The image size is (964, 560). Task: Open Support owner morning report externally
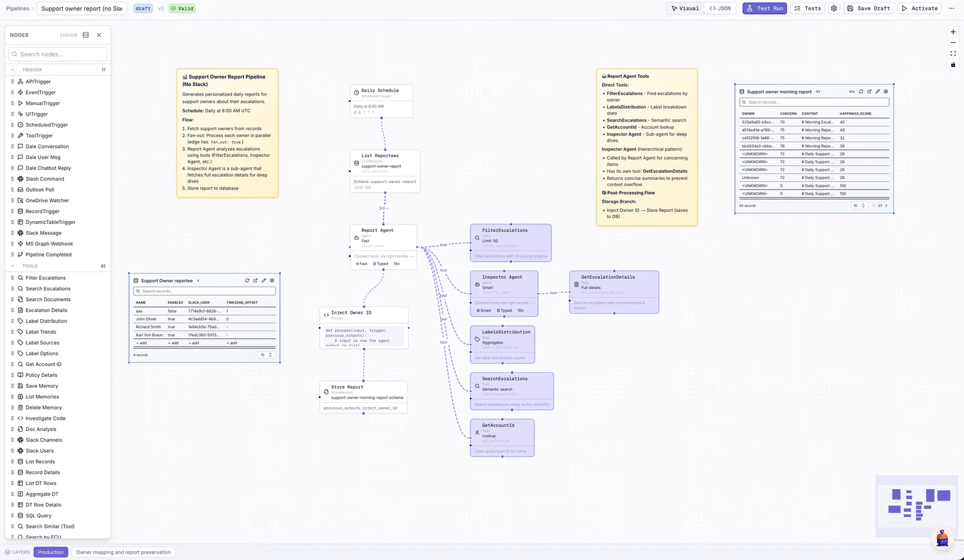click(869, 92)
